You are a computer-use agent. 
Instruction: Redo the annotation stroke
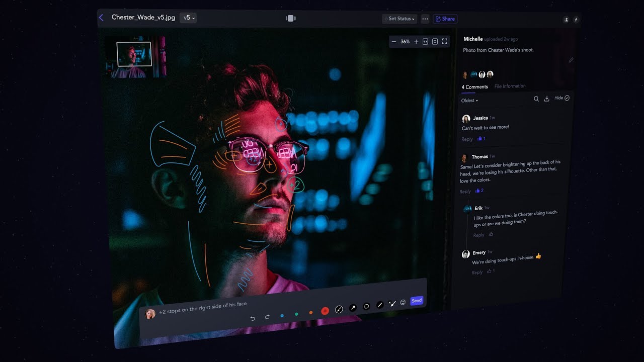(267, 317)
